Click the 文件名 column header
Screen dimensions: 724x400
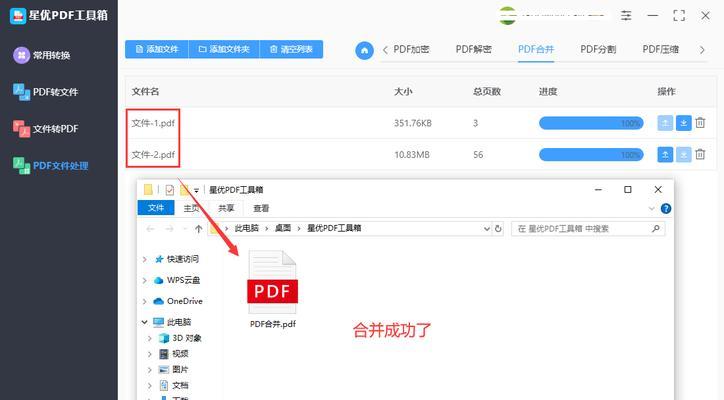click(x=145, y=91)
